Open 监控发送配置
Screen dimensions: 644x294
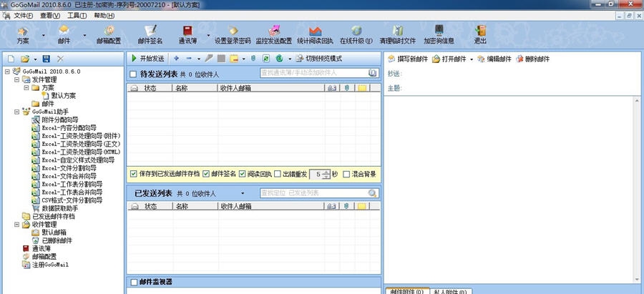point(273,34)
